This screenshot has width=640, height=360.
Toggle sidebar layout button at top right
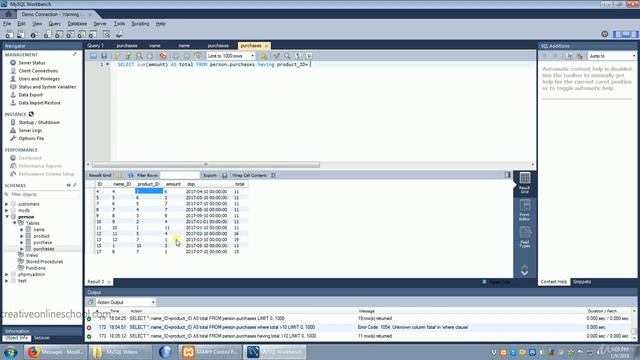pos(618,34)
